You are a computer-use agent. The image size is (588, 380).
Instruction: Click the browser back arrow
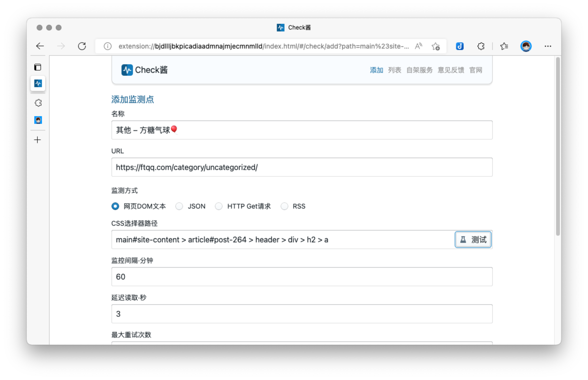point(40,46)
